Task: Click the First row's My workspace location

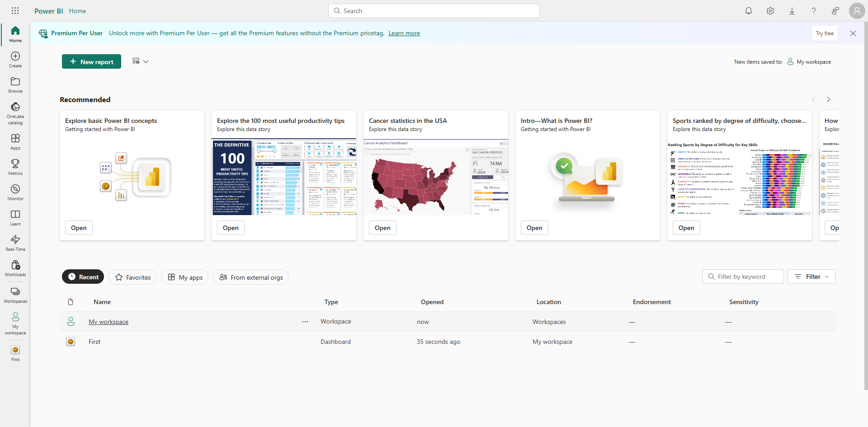Action: point(552,342)
